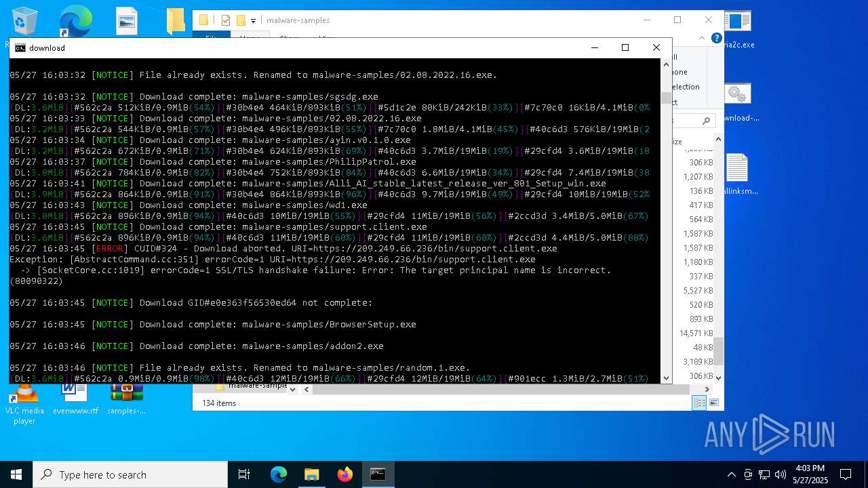
Task: Open the network status tray icon
Action: [x=764, y=474]
